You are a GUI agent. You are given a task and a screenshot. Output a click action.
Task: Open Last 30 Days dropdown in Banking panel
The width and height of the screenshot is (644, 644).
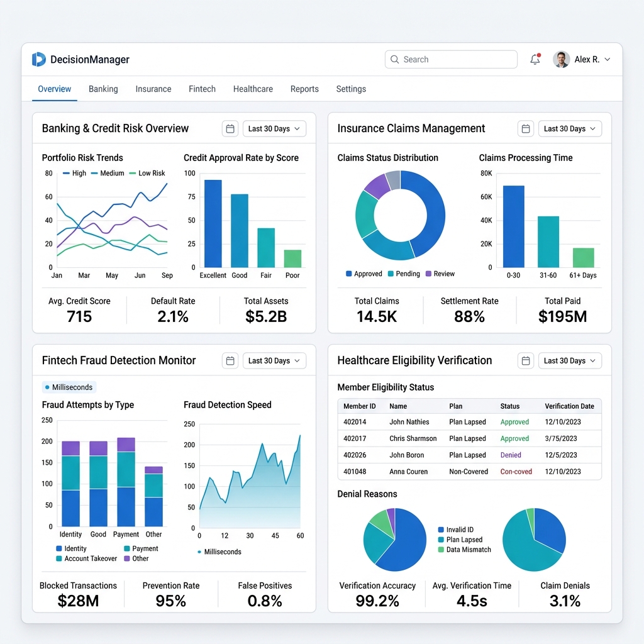coord(274,128)
